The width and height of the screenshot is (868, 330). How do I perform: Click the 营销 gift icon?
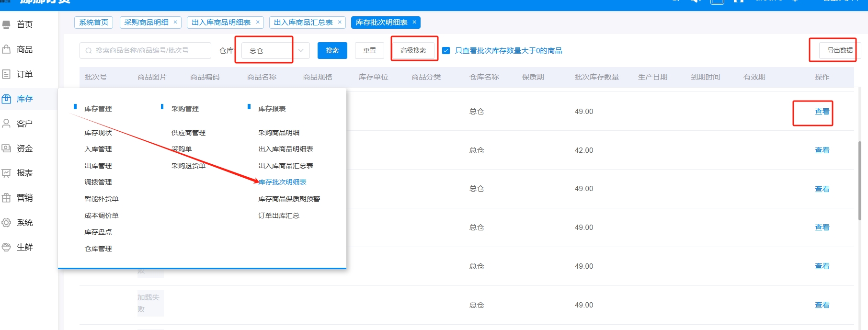[6, 198]
